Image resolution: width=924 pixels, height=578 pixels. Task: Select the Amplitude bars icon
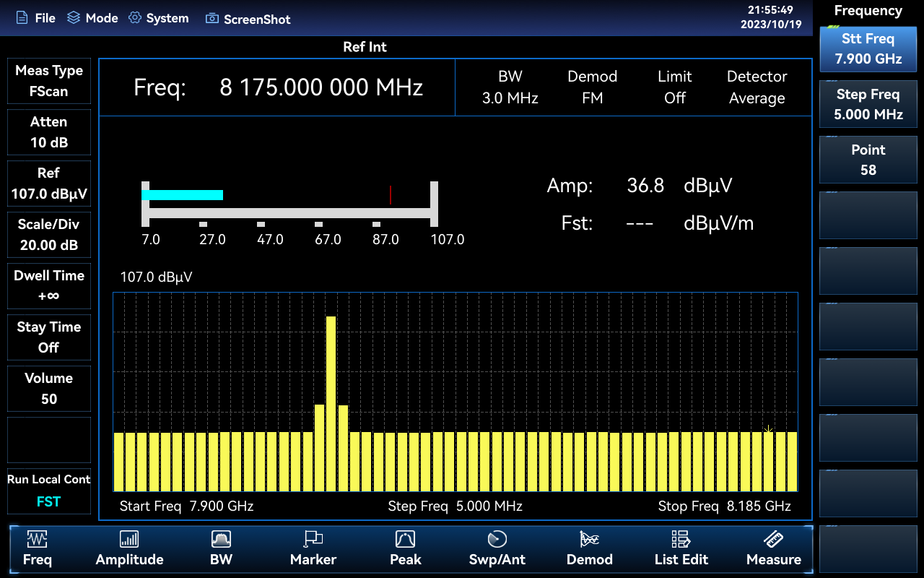[129, 539]
